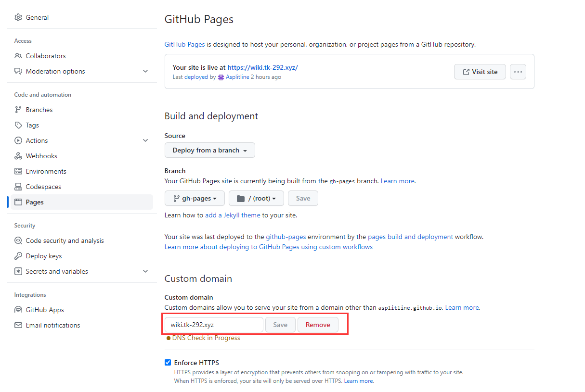
Task: Toggle the Enforce HTTPS checkbox
Action: [168, 362]
